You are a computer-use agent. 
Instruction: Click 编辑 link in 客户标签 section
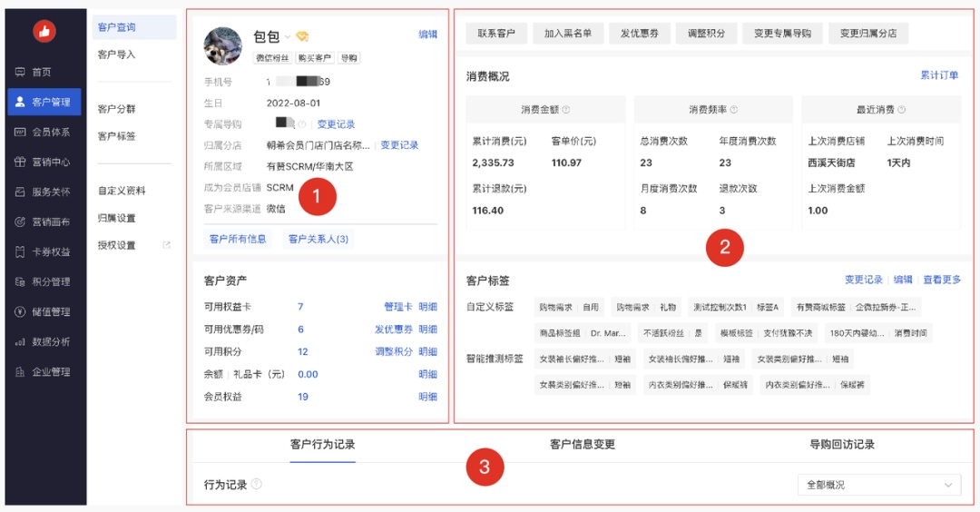coord(903,280)
